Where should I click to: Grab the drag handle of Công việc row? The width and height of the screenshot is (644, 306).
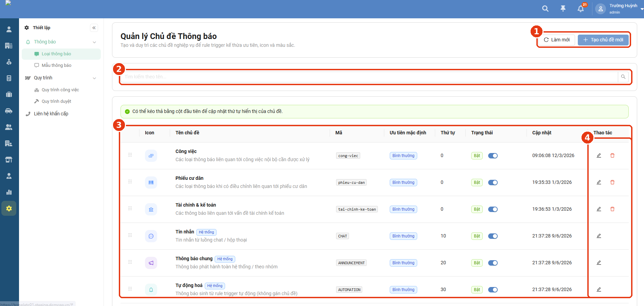click(x=130, y=155)
